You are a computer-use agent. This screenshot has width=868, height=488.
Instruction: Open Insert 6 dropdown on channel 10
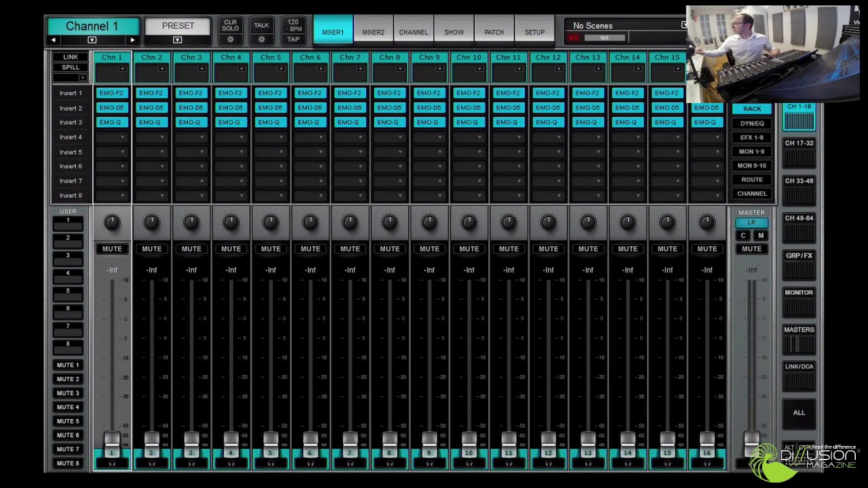click(x=469, y=166)
